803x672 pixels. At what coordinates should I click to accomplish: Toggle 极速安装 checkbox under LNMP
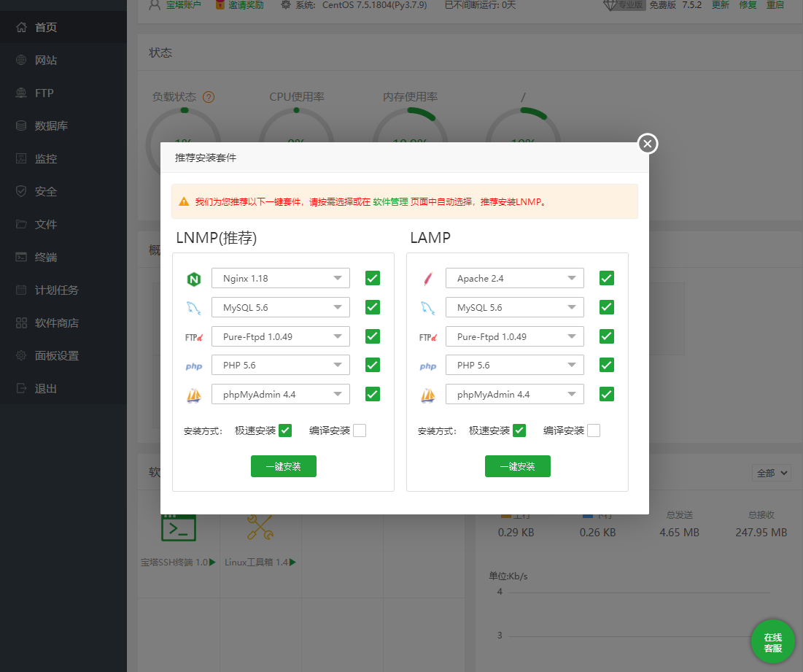tap(285, 430)
